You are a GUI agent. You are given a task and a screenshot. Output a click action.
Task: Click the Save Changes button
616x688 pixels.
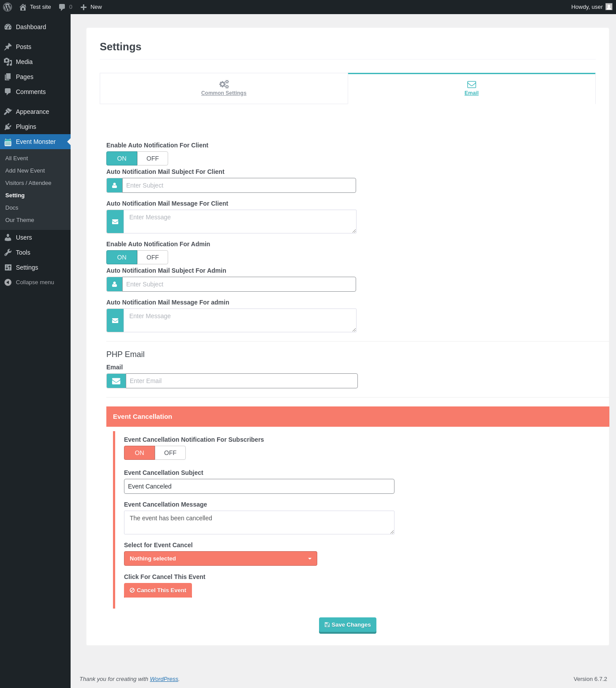click(348, 625)
